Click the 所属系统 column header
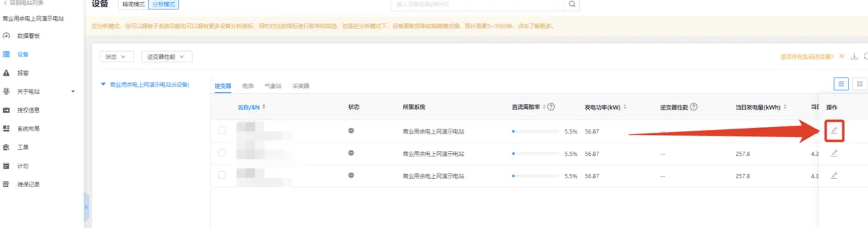868x228 pixels. pos(414,107)
